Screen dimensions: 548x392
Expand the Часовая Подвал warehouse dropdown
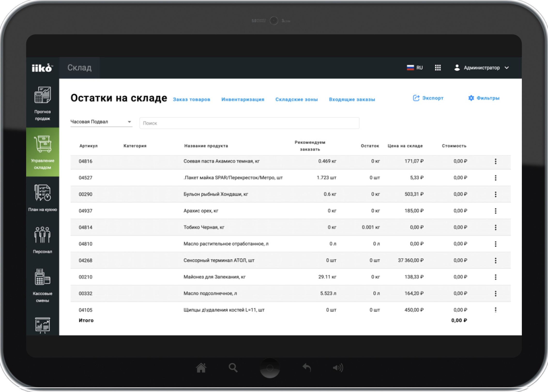[x=101, y=122]
